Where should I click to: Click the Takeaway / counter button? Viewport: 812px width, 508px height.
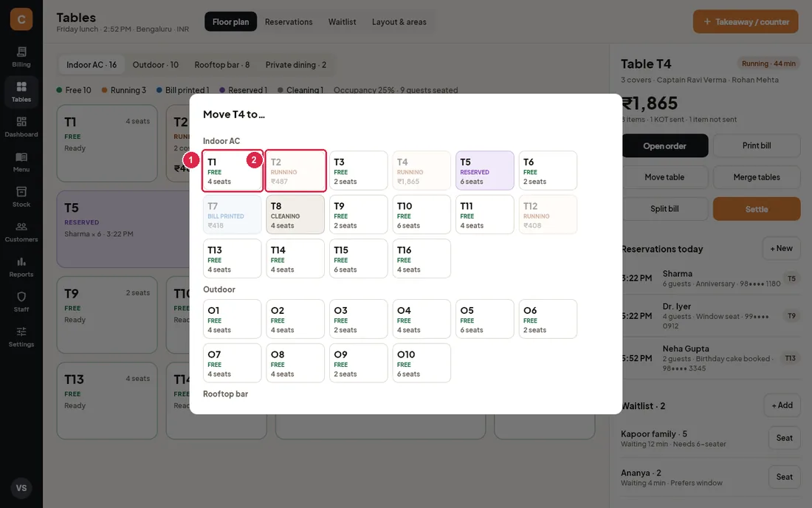click(x=746, y=21)
